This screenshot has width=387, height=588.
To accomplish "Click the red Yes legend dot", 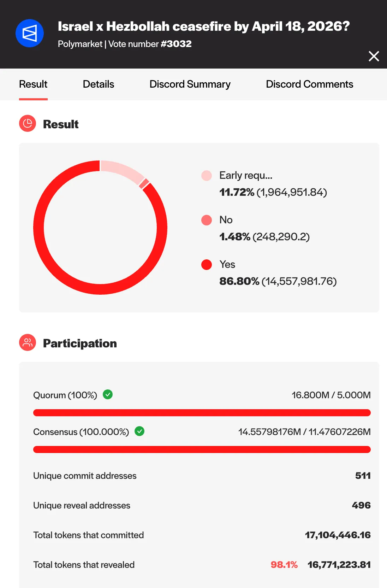I will click(x=207, y=265).
